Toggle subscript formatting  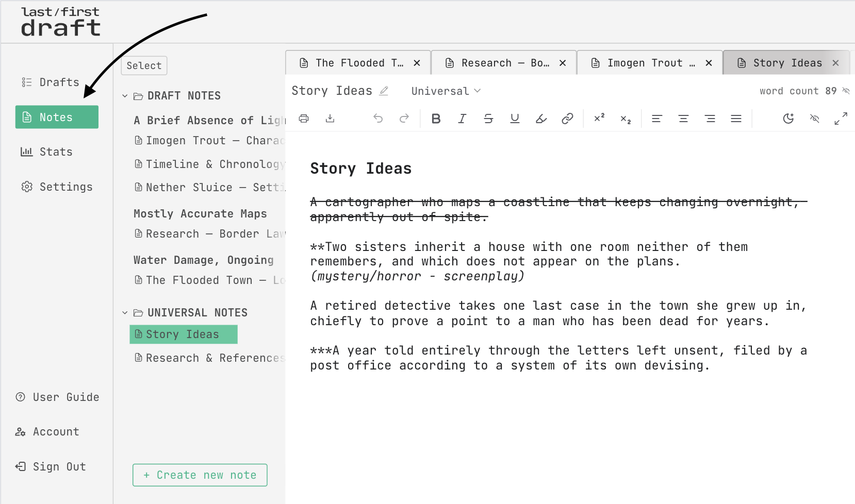[x=626, y=119]
